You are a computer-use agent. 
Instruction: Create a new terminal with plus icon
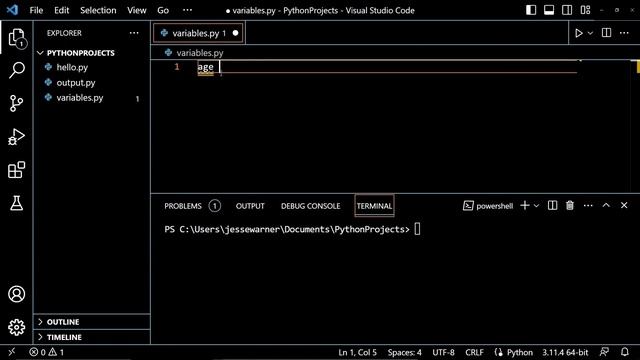525,206
